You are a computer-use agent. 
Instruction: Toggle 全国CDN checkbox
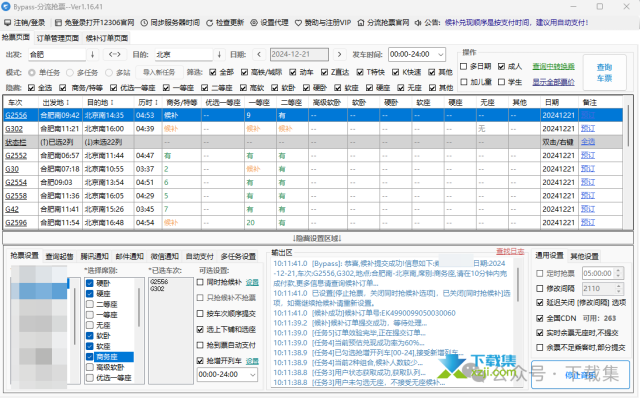tap(540, 318)
